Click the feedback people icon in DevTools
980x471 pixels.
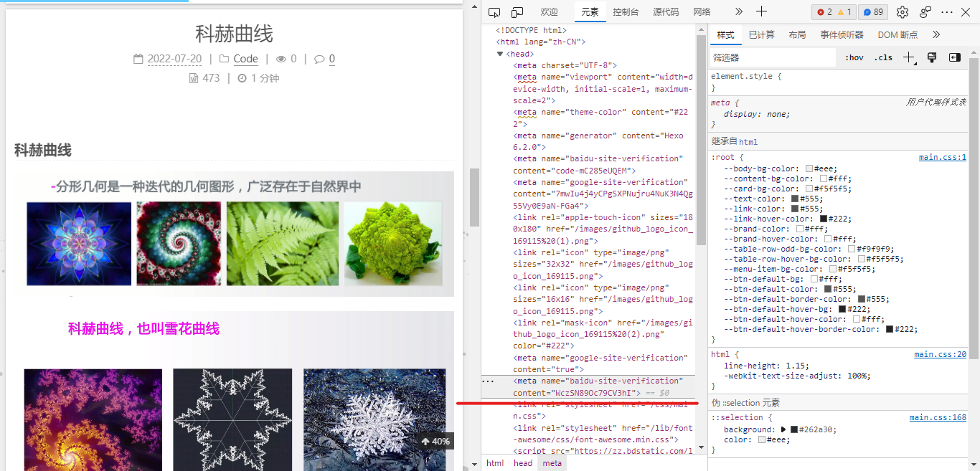pyautogui.click(x=925, y=12)
